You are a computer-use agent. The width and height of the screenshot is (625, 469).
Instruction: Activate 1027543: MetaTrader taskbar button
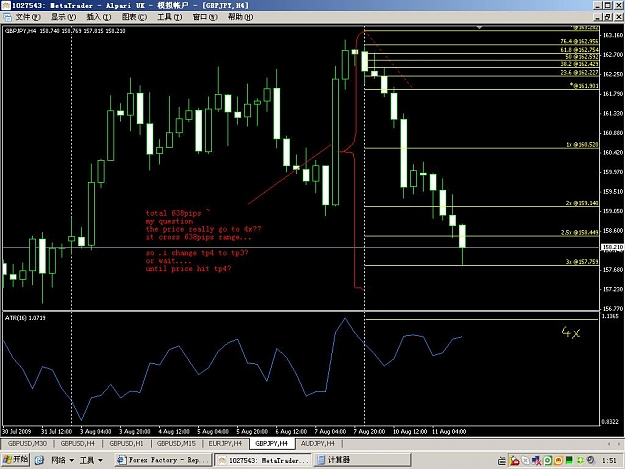tap(263, 460)
